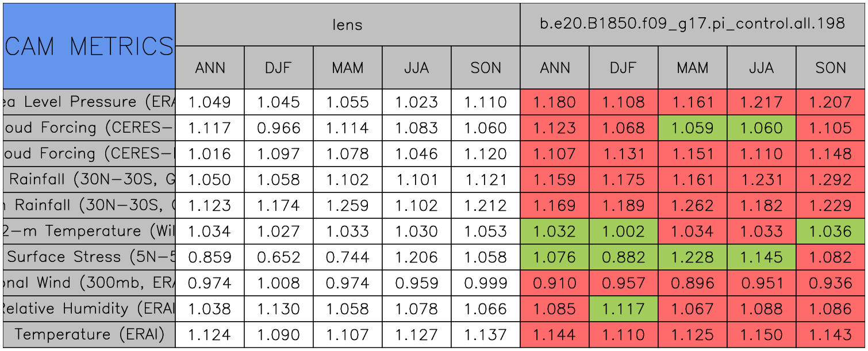
Task: Select the Relative Humidity row label
Action: (89, 308)
